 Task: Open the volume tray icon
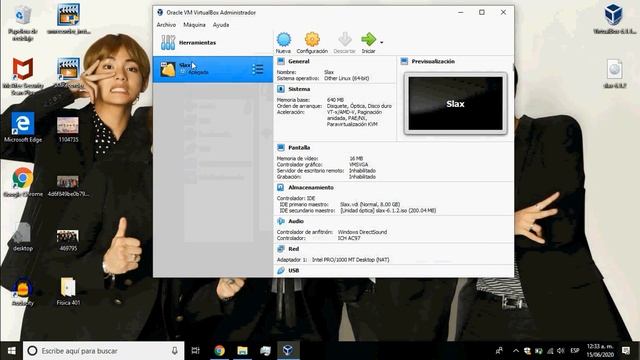[561, 351]
